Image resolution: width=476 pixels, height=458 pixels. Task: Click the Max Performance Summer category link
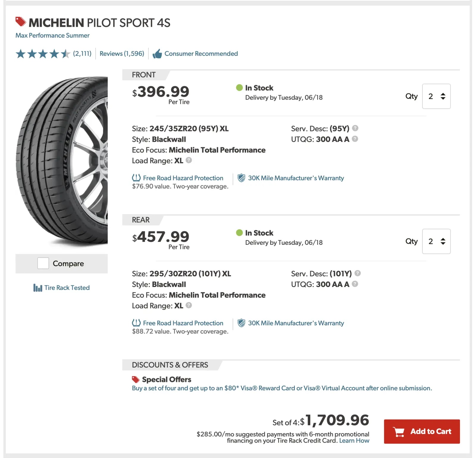pos(52,35)
